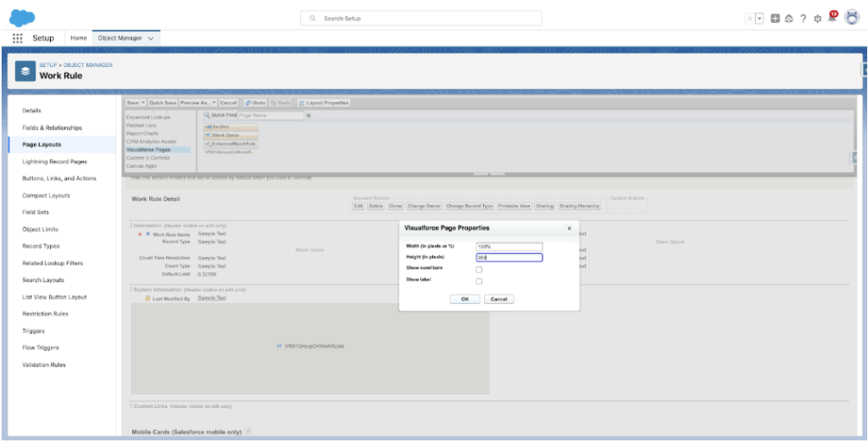Click the Change Owner standard button
This screenshot has height=442, width=868.
424,206
